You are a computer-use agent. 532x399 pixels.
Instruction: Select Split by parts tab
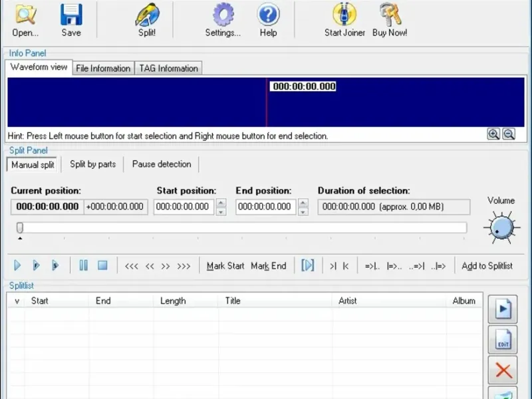(92, 164)
